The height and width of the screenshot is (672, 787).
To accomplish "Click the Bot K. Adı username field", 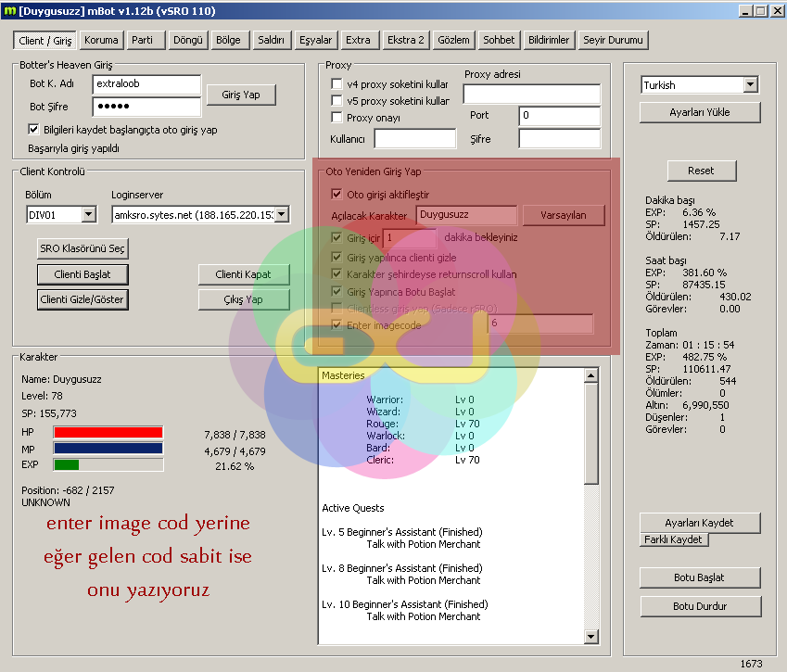I will point(146,83).
